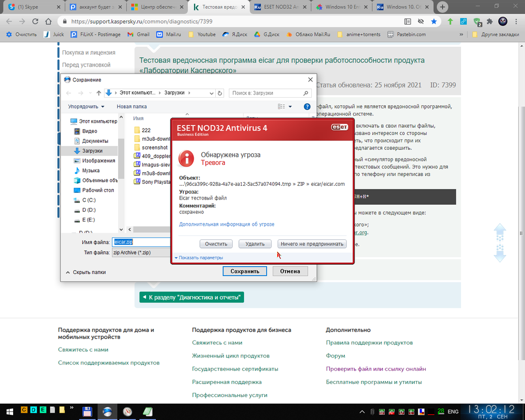Click Новая папка in Save dialog

tap(132, 107)
